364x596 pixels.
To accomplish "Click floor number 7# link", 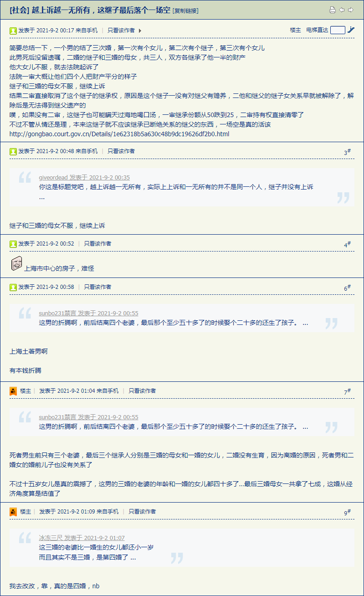I will click(x=347, y=392).
